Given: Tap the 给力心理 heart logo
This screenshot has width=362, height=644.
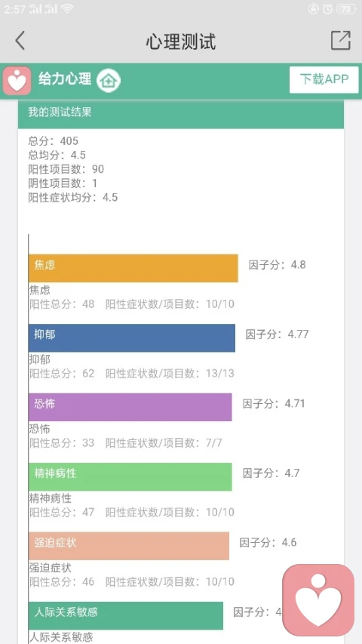Looking at the screenshot, I should coord(17,81).
